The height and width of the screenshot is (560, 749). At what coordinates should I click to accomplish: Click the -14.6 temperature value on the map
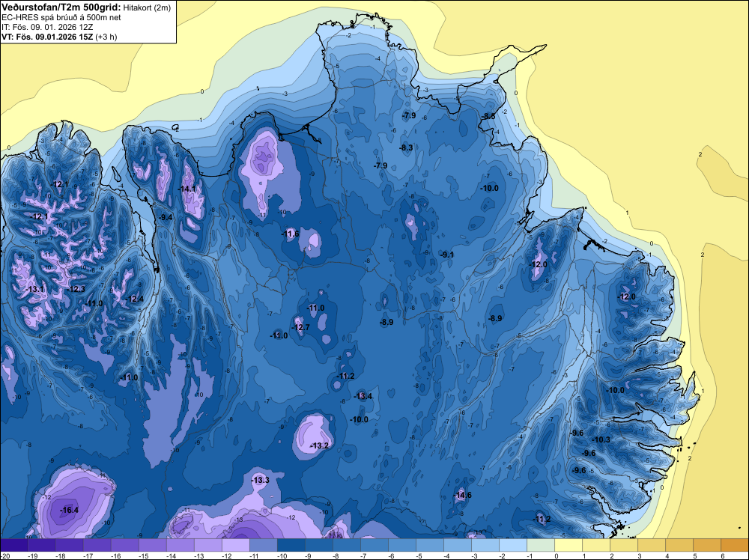(462, 495)
